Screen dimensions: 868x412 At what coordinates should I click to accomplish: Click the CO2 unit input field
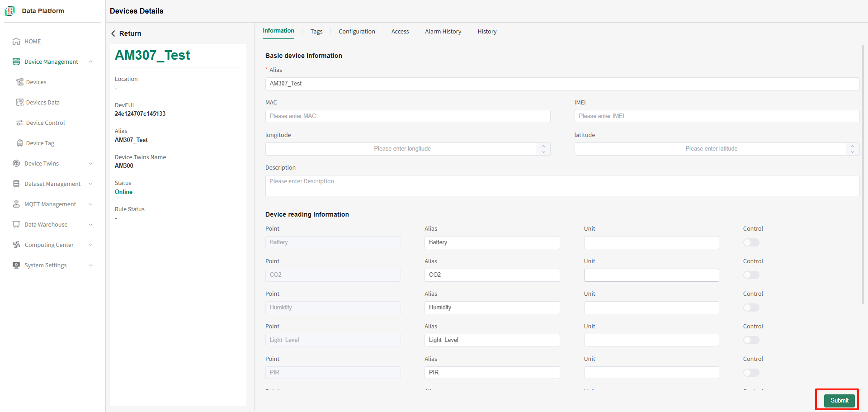(651, 275)
